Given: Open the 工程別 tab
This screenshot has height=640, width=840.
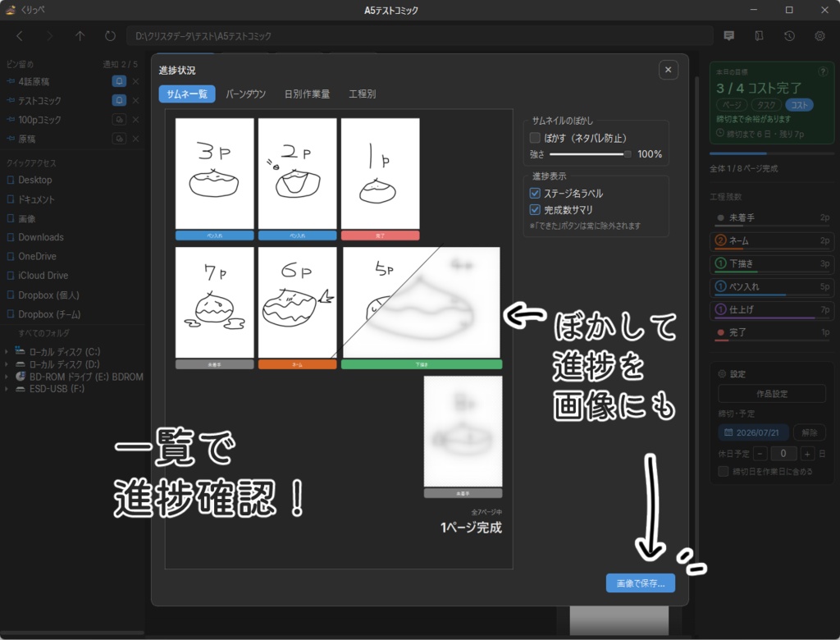Looking at the screenshot, I should pos(362,94).
